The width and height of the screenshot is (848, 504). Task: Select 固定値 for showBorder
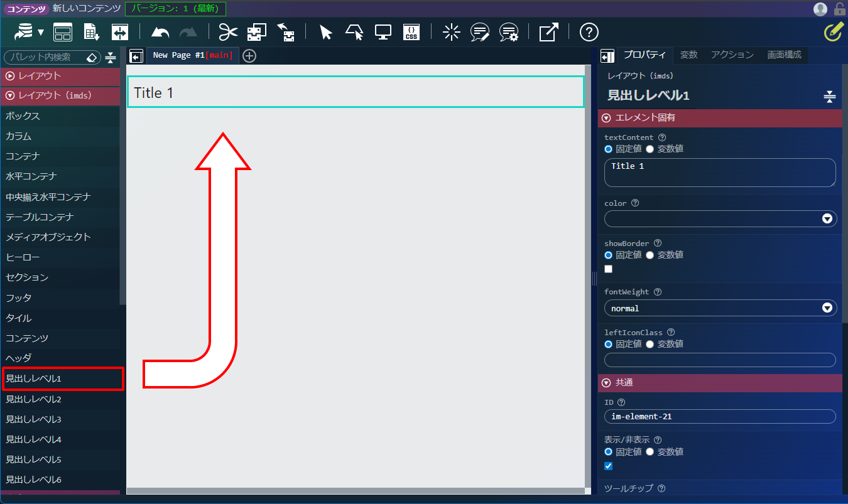(608, 255)
